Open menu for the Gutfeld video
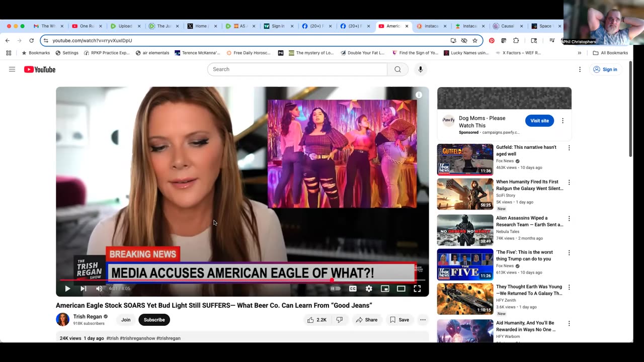Screen dimensions: 644x362 (x=569, y=148)
